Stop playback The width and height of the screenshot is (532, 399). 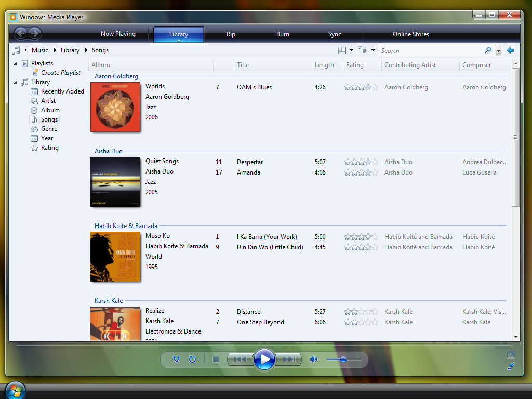point(216,360)
